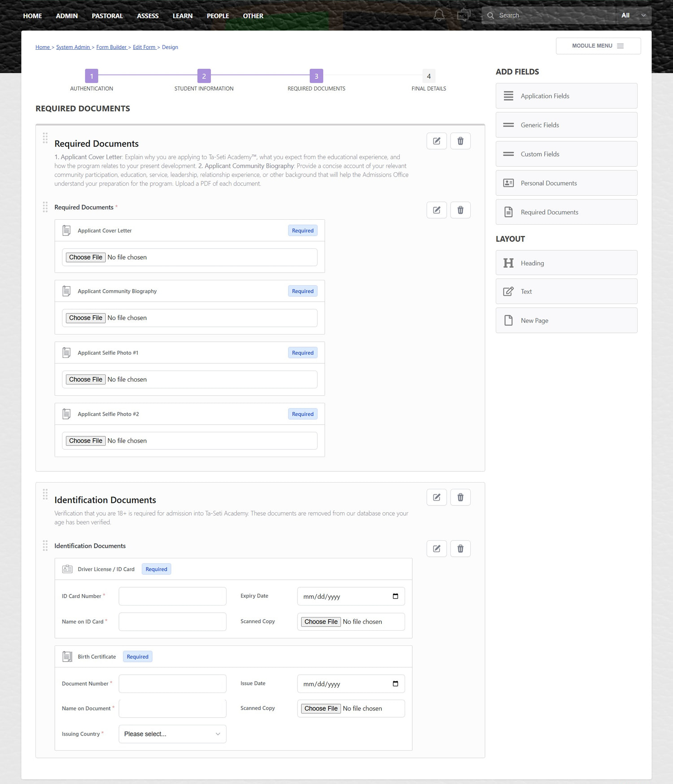Go to step 2 Student Information
Viewport: 673px width, 784px height.
(x=204, y=76)
